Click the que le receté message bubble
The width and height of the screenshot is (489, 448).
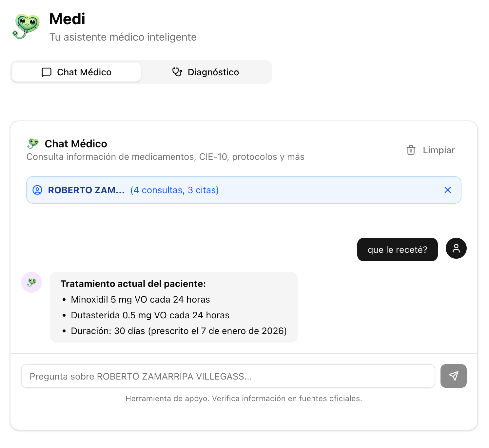point(397,250)
